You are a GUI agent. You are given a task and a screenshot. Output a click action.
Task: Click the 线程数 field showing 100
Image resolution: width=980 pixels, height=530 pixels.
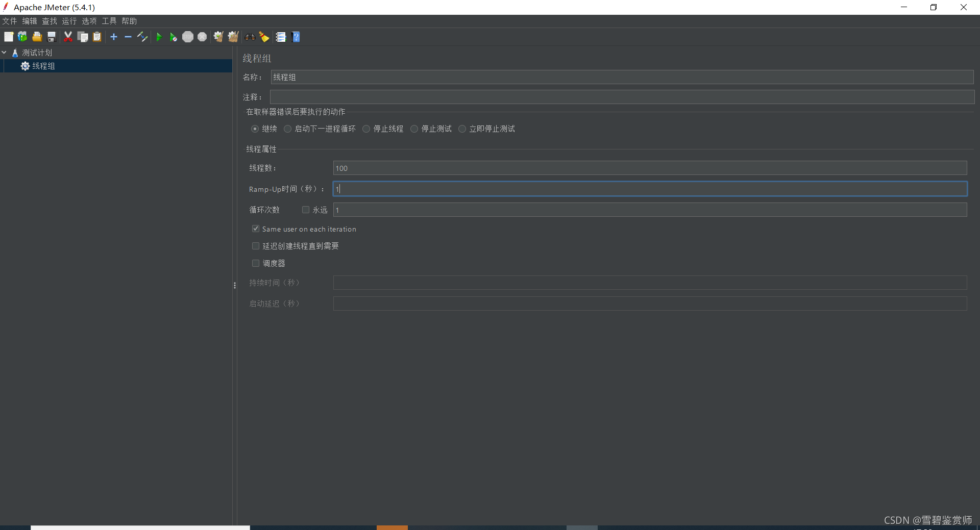pos(650,168)
